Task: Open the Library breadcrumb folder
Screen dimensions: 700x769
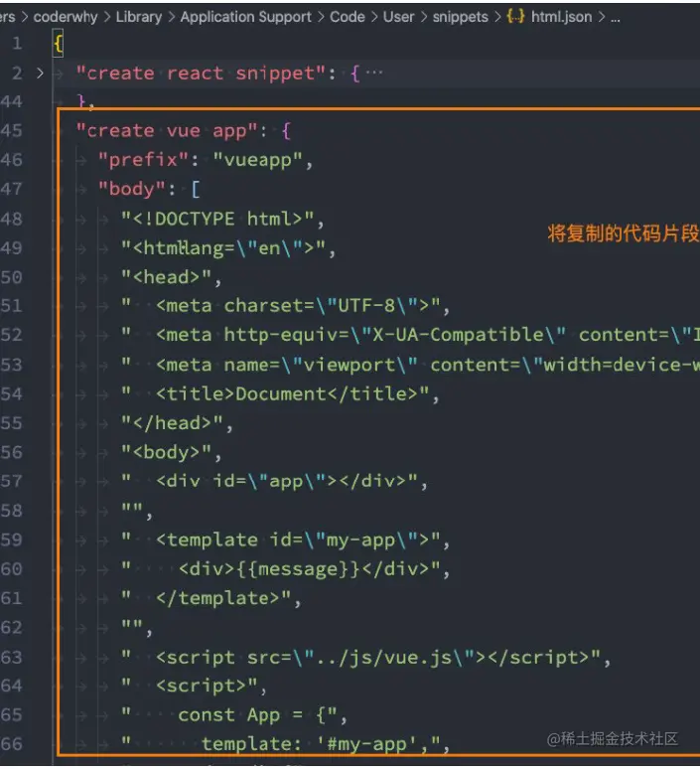Action: click(139, 17)
